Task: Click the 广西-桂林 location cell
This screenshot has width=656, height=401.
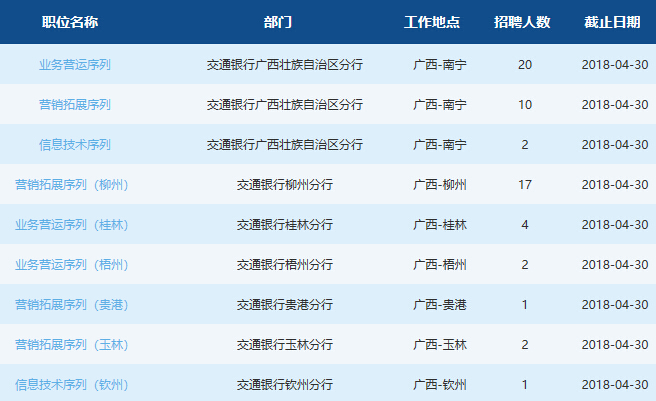Action: [440, 225]
